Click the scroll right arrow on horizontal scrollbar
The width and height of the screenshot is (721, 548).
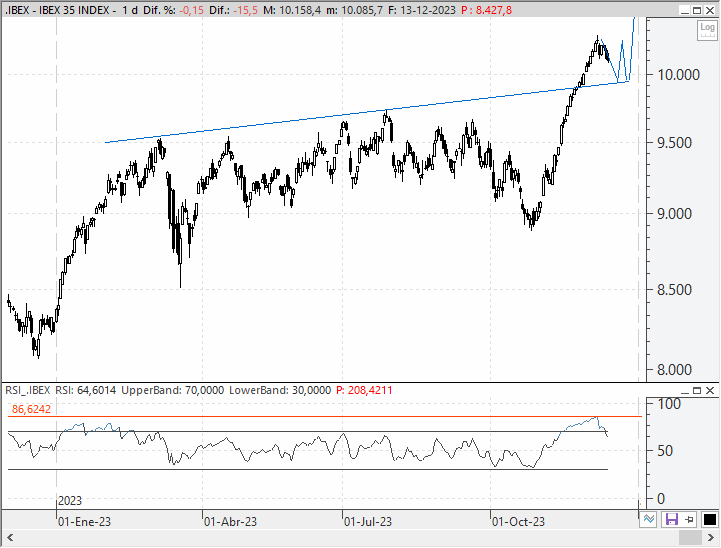click(x=710, y=537)
